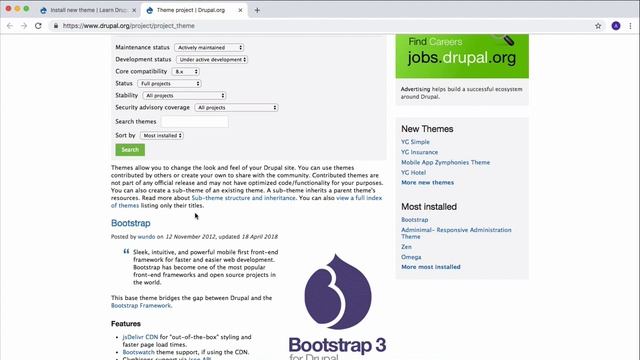Switch to Install new theme tab
Viewport: 640px width, 360px height.
pyautogui.click(x=88, y=10)
